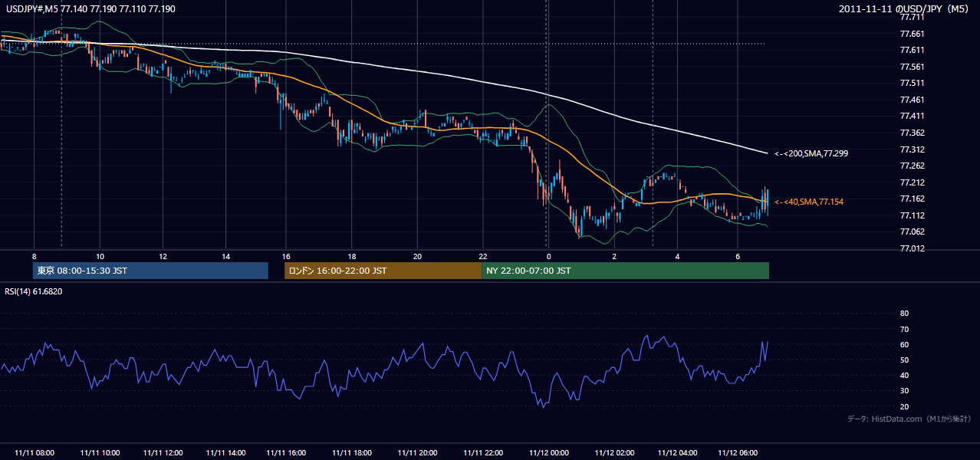Click the 11/11 14:00 time axis label
The height and width of the screenshot is (460, 980).
(226, 453)
